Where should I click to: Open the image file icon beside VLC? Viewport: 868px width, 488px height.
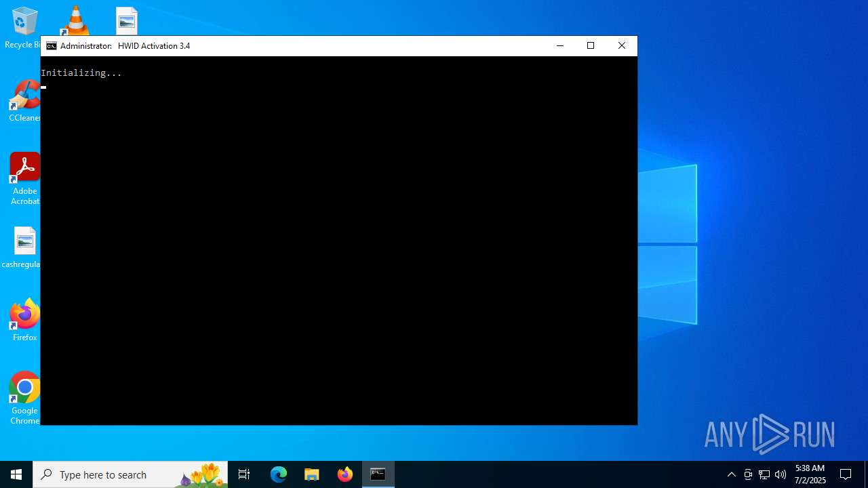point(127,21)
